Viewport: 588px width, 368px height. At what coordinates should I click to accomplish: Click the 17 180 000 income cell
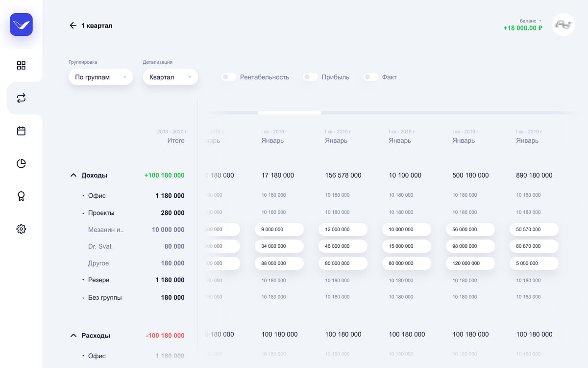[278, 175]
